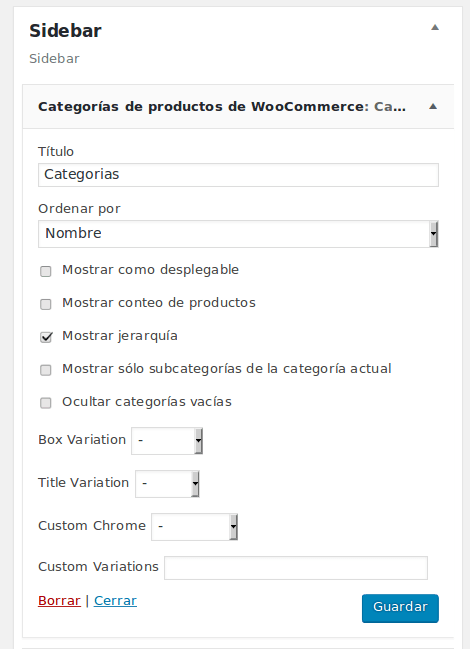470x649 pixels.
Task: Open the Title Variation select
Action: [x=167, y=484]
